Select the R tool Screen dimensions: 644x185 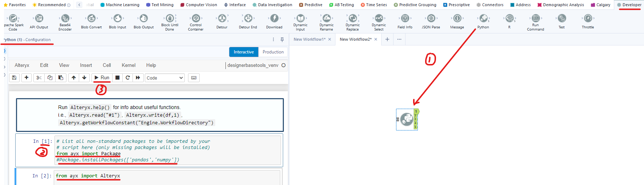point(509,21)
